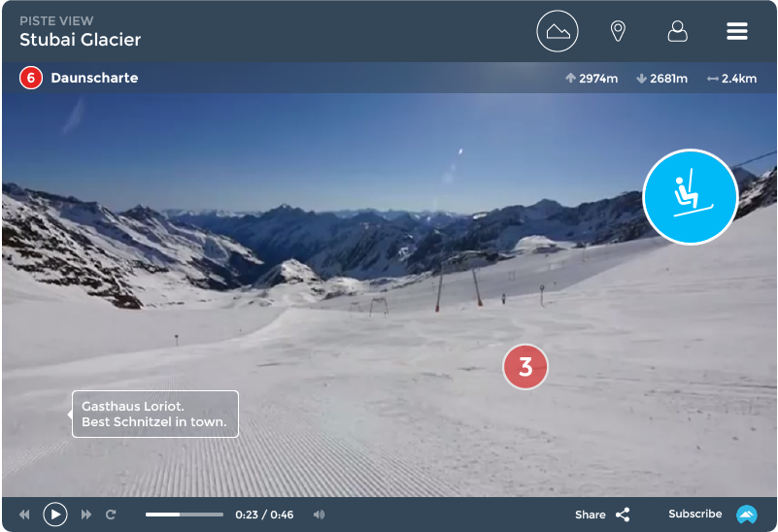778x532 pixels.
Task: Restart the video with the replay icon
Action: coord(111,515)
